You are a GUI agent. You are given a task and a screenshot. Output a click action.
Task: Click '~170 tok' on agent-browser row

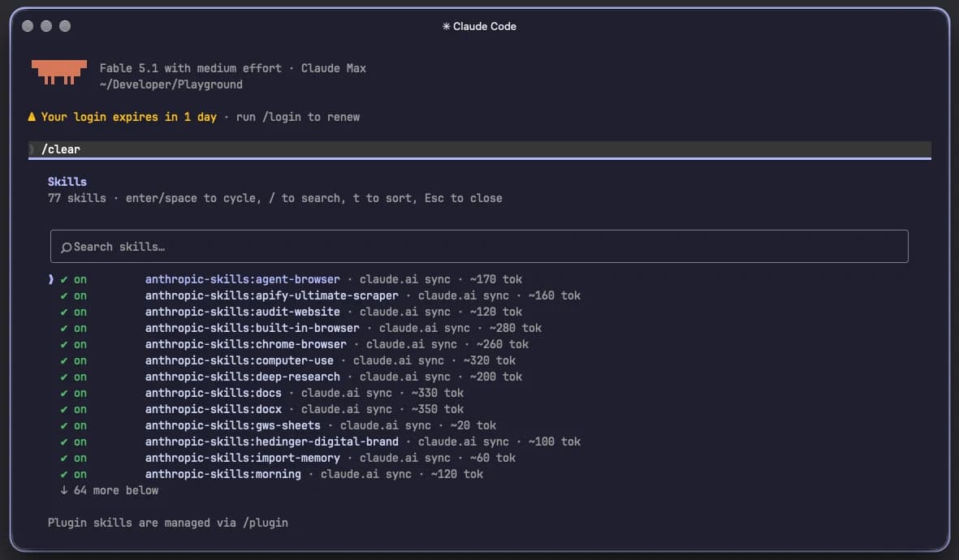point(496,279)
